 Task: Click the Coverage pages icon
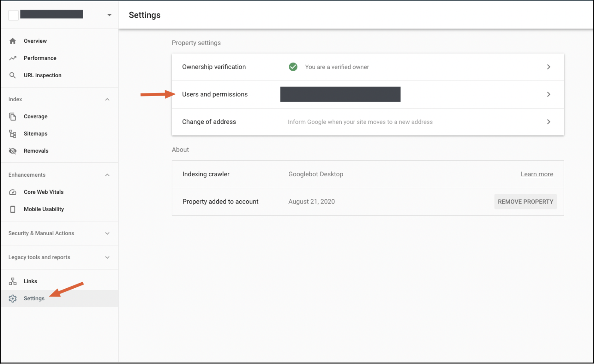click(x=13, y=116)
